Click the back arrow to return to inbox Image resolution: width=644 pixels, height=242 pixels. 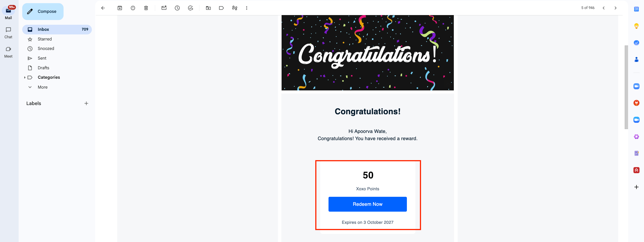[x=103, y=8]
